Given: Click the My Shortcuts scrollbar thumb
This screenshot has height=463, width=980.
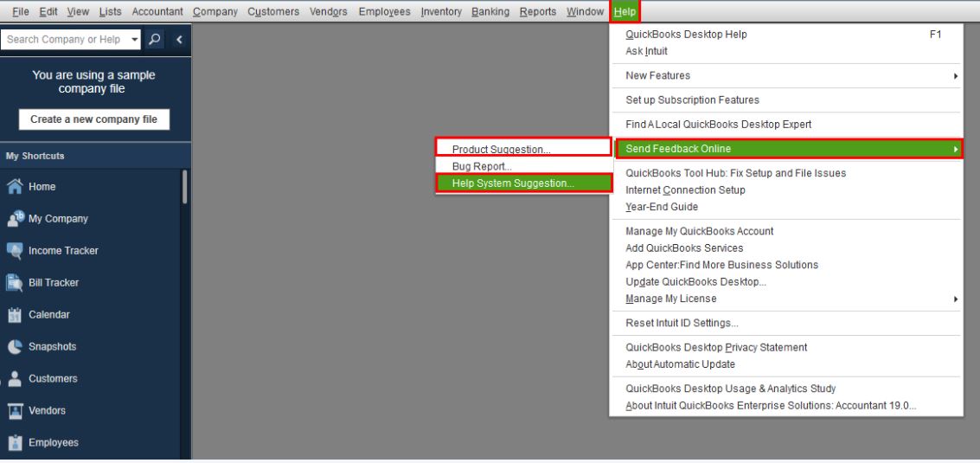Looking at the screenshot, I should click(x=184, y=186).
